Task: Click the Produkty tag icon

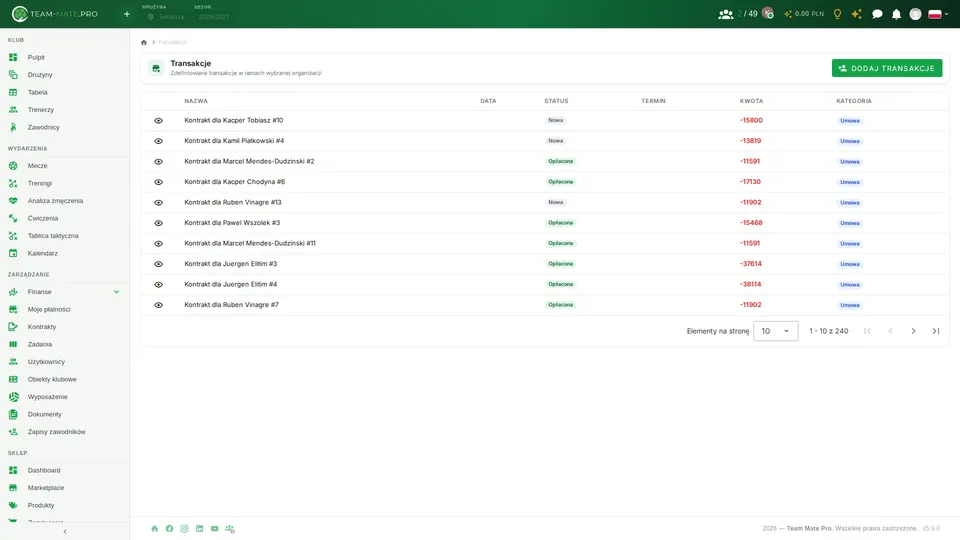Action: click(x=13, y=505)
